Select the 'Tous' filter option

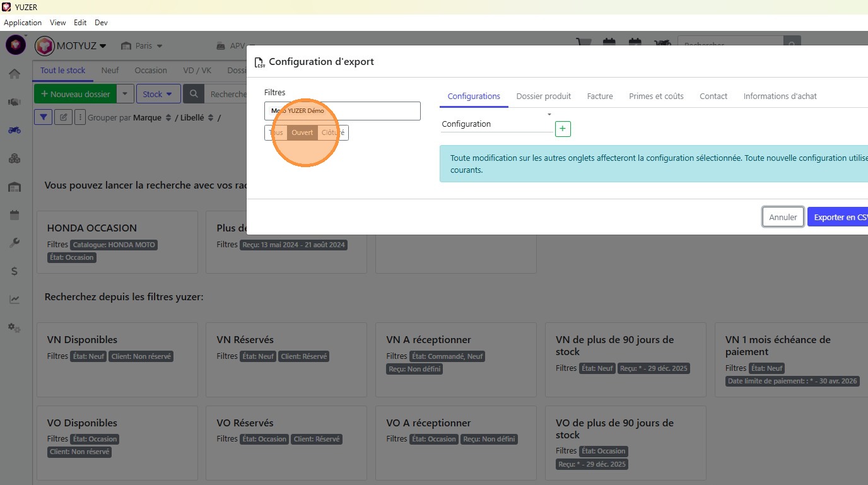(276, 133)
